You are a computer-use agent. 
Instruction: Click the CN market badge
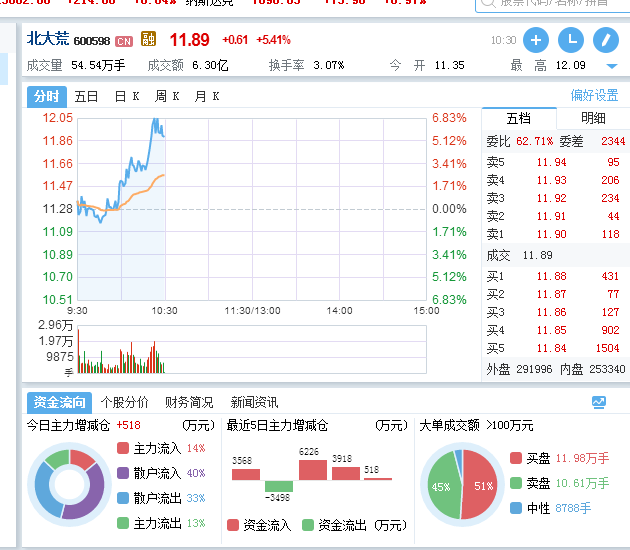(124, 41)
